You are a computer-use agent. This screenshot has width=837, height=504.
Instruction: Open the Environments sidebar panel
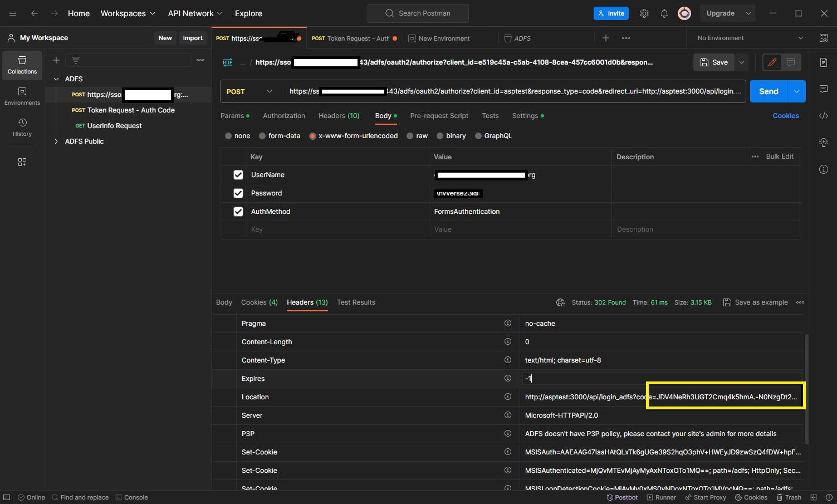coord(22,96)
